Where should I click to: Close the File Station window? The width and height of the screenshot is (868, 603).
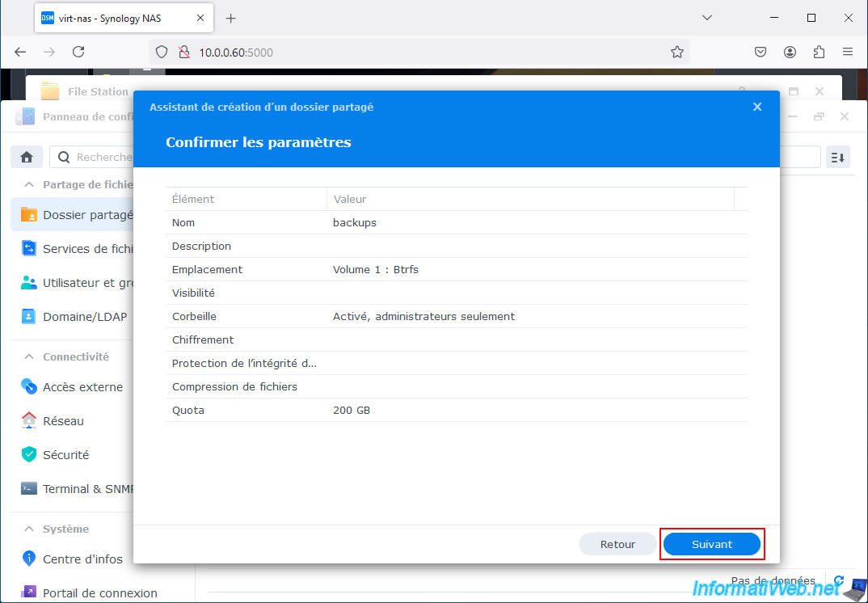tap(820, 91)
